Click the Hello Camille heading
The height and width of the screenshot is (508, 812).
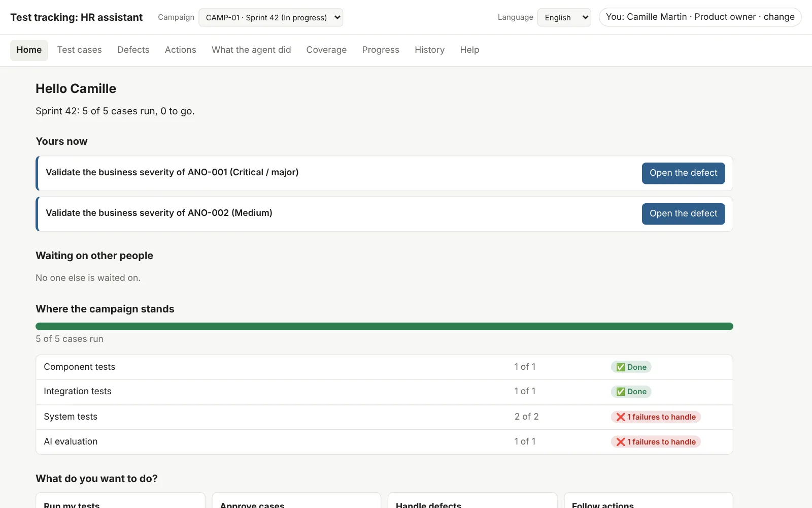(76, 88)
